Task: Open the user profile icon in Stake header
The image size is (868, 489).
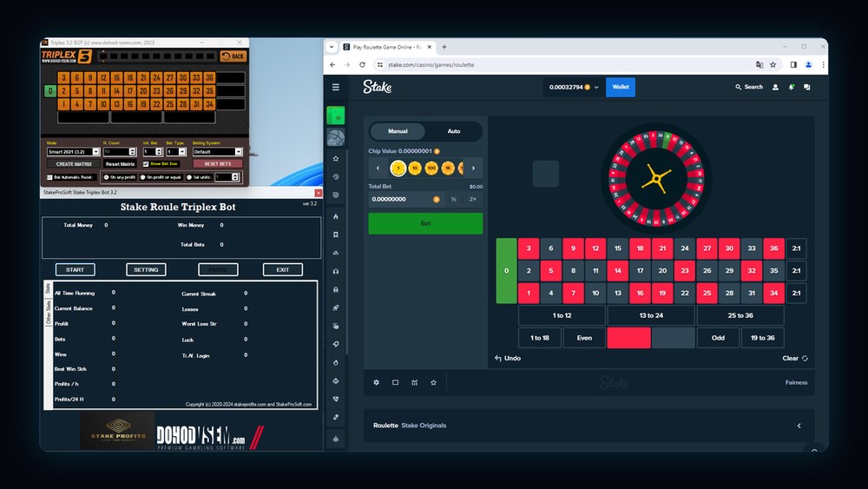Action: [775, 87]
